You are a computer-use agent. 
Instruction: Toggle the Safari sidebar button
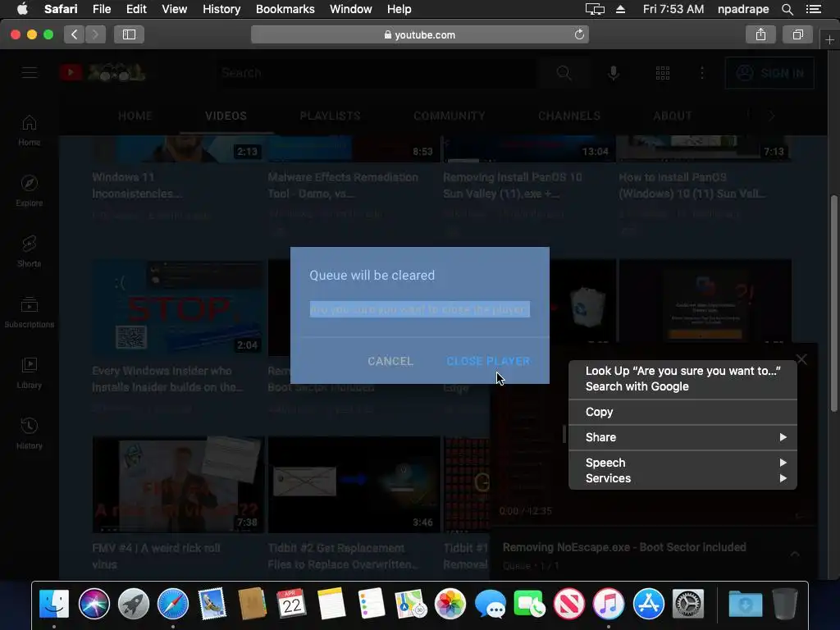129,34
